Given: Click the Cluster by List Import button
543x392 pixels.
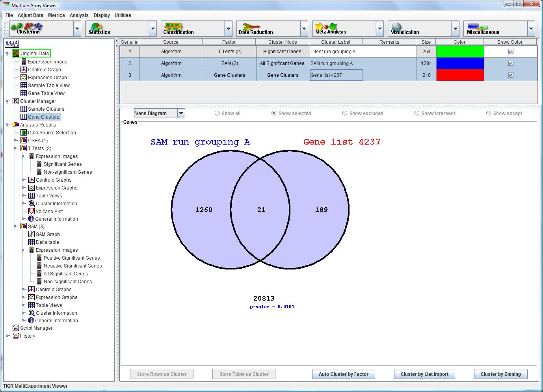Looking at the screenshot, I should click(x=424, y=374).
